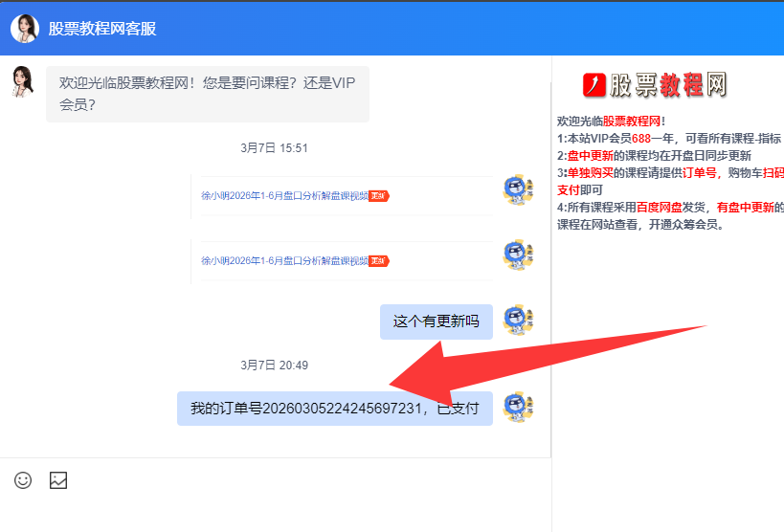Click the 股票教程网 logo in right panel
Viewport: 784px width, 532px height.
[x=656, y=85]
